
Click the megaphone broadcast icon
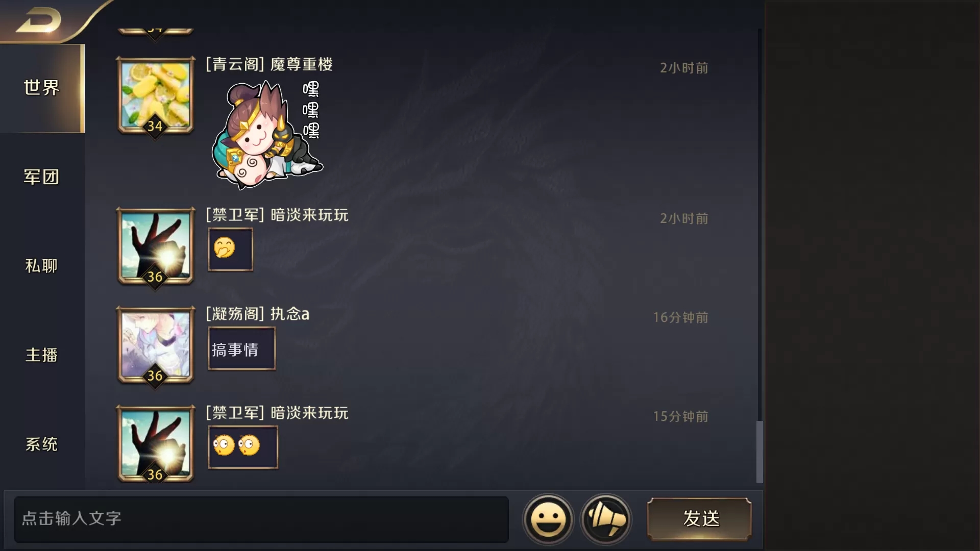pyautogui.click(x=606, y=519)
